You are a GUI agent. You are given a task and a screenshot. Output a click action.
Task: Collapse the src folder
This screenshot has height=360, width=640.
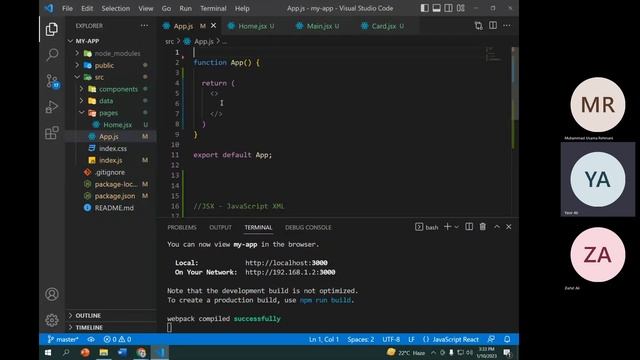coord(111,77)
